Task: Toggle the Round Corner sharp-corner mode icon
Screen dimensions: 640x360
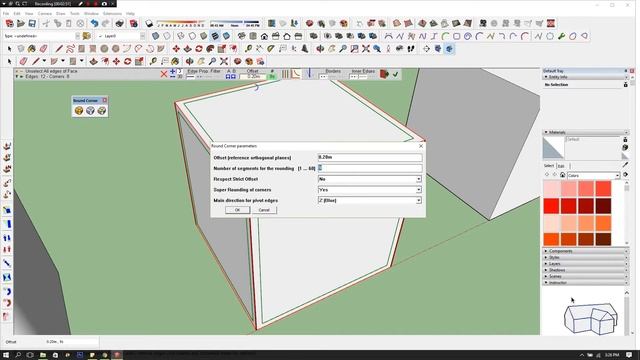Action: (296, 74)
